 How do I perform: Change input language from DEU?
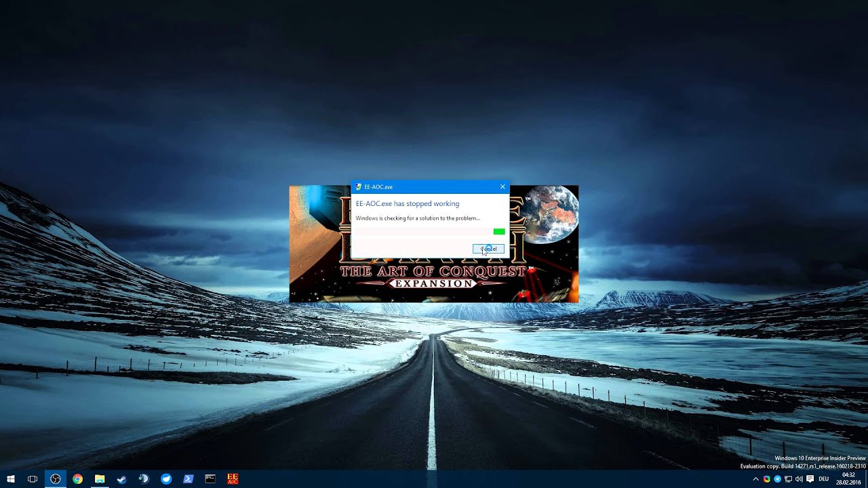(824, 479)
